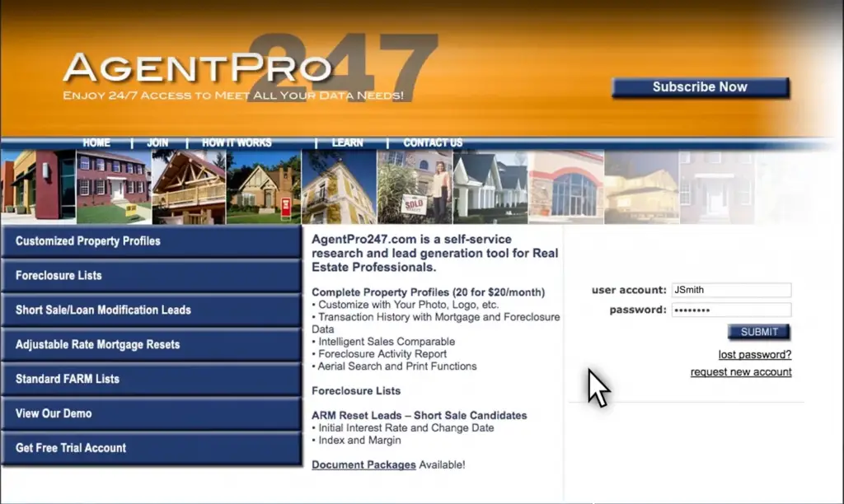The image size is (844, 504).
Task: Click the AgentPro 247 logo
Action: click(x=251, y=68)
